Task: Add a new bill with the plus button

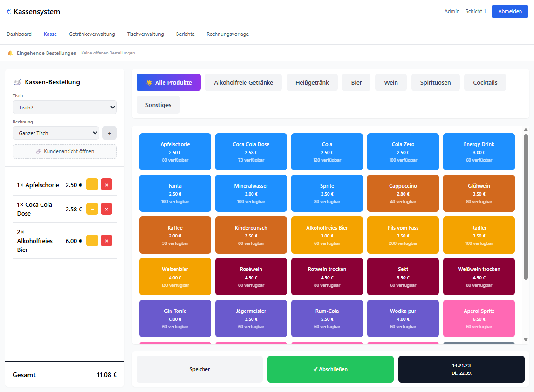Action: point(110,133)
